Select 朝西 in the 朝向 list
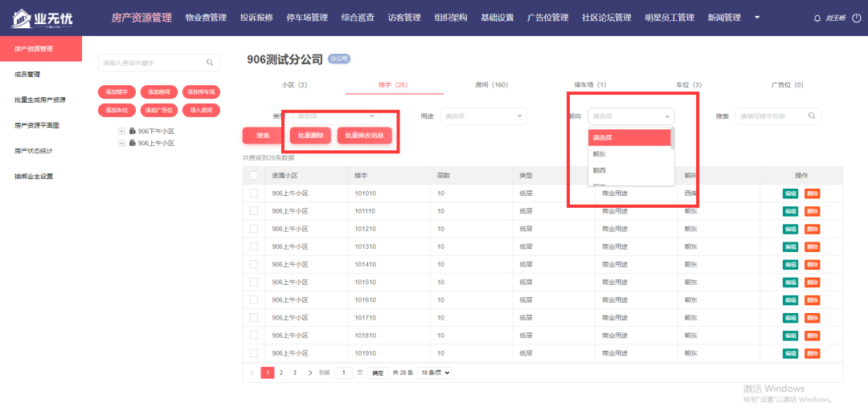Screen dimensions: 868x411 click(628, 170)
